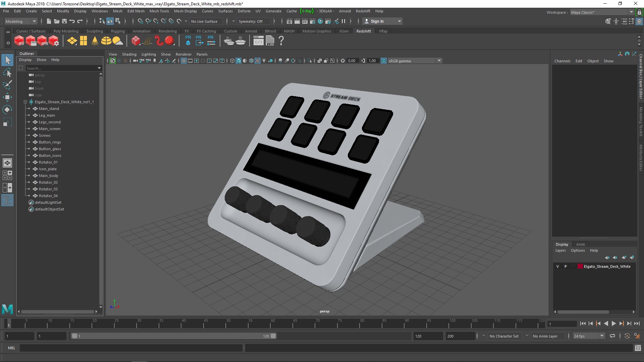Open the No Character Set dropdown
The image size is (644, 362).
504,336
